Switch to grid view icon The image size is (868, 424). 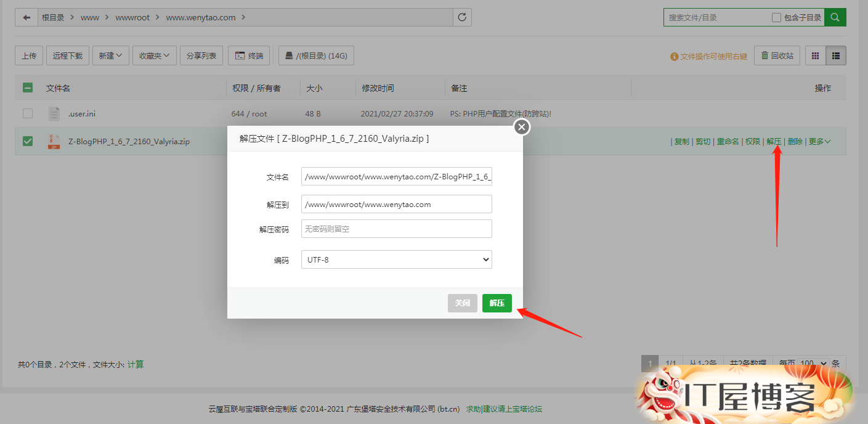[815, 55]
